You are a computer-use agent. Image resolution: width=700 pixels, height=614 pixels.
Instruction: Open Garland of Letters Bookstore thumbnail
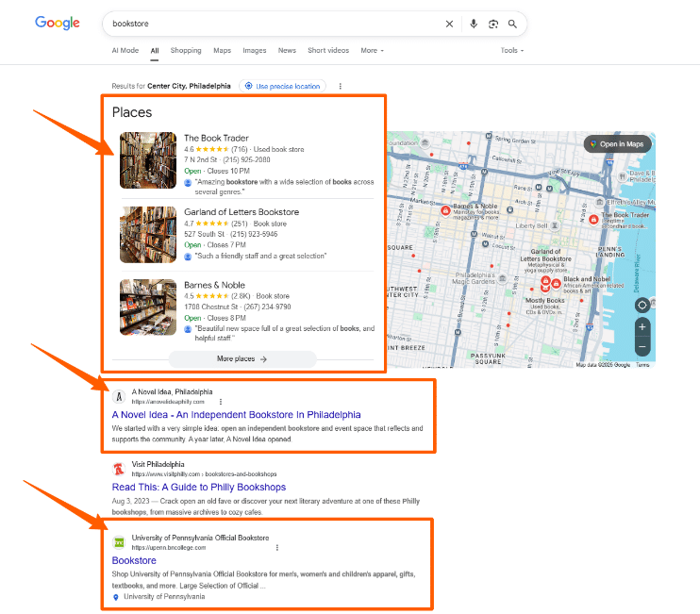(x=148, y=235)
